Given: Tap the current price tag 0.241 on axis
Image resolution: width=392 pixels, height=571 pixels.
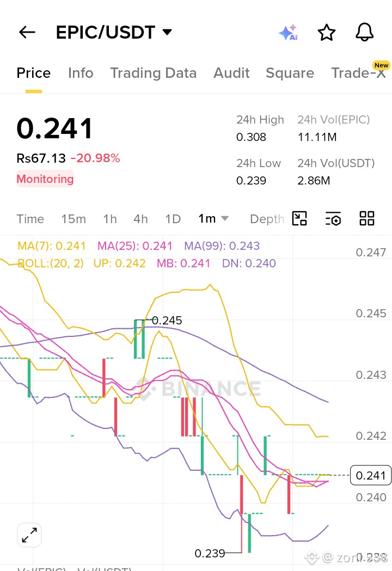Looking at the screenshot, I should 371,475.
